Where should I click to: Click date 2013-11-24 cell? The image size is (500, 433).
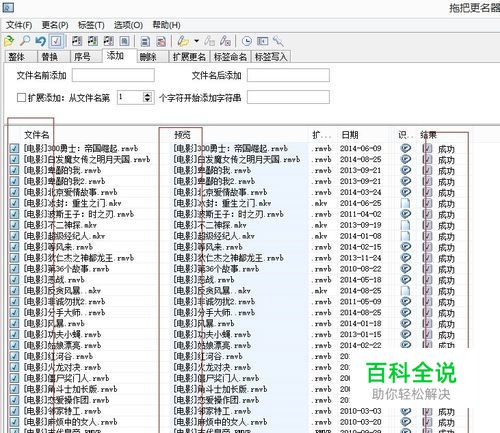click(360, 258)
